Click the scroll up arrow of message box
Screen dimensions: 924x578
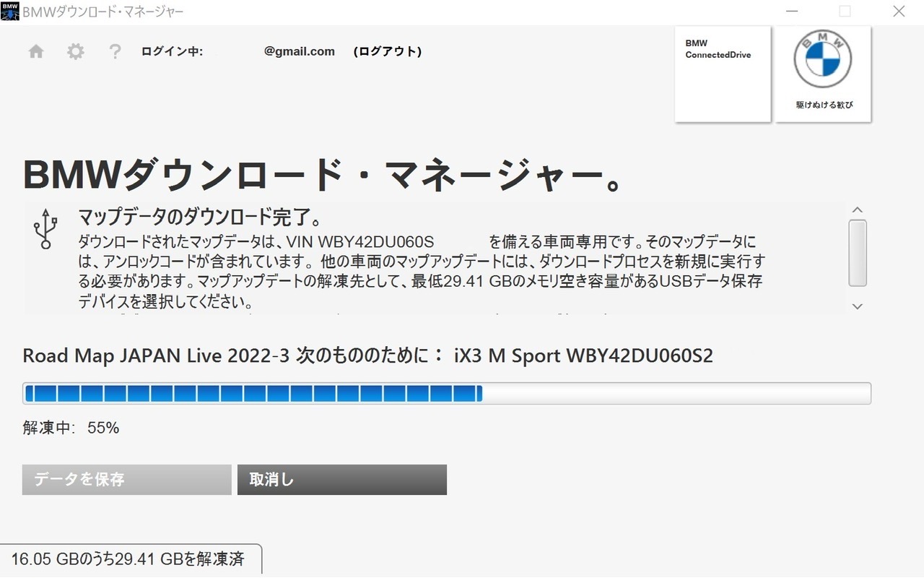[x=858, y=210]
